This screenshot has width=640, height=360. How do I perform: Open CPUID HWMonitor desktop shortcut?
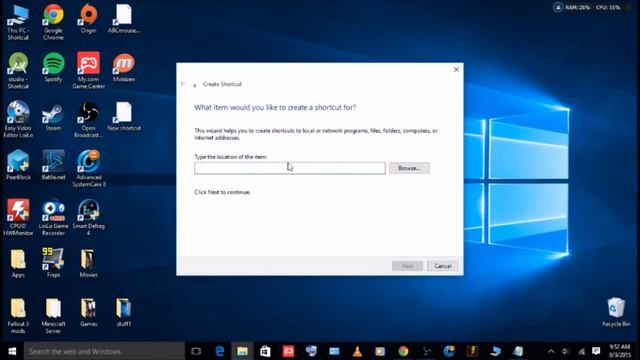tap(18, 217)
